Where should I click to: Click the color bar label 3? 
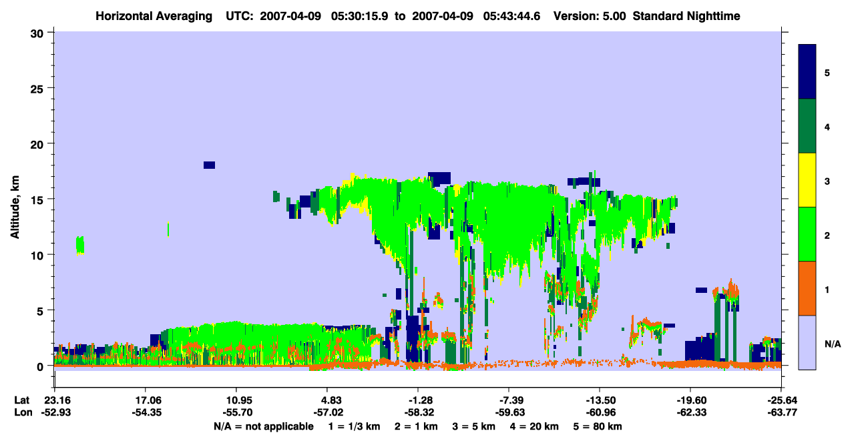(x=827, y=180)
